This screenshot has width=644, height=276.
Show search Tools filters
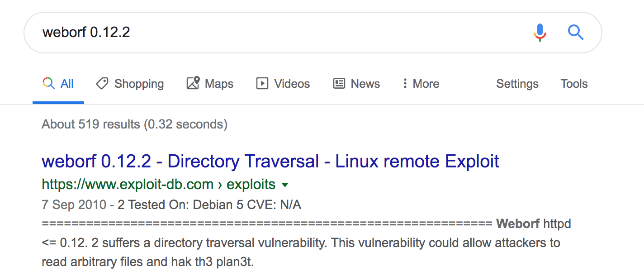pyautogui.click(x=574, y=84)
